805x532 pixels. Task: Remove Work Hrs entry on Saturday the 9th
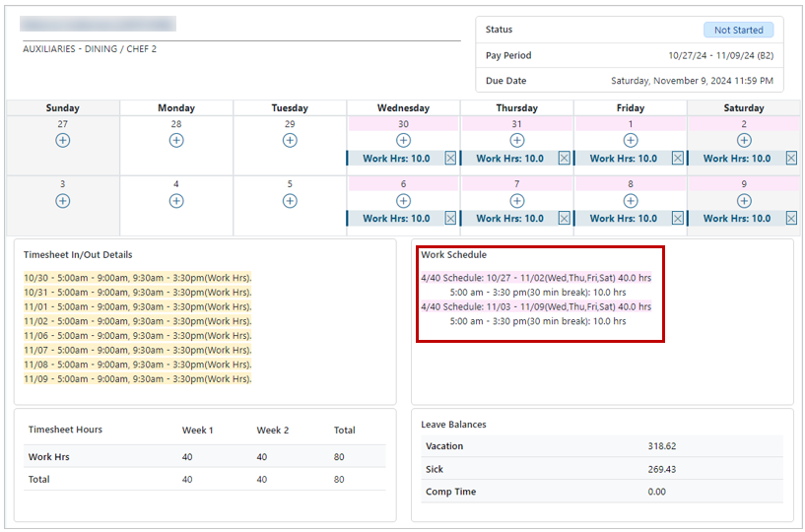point(791,219)
